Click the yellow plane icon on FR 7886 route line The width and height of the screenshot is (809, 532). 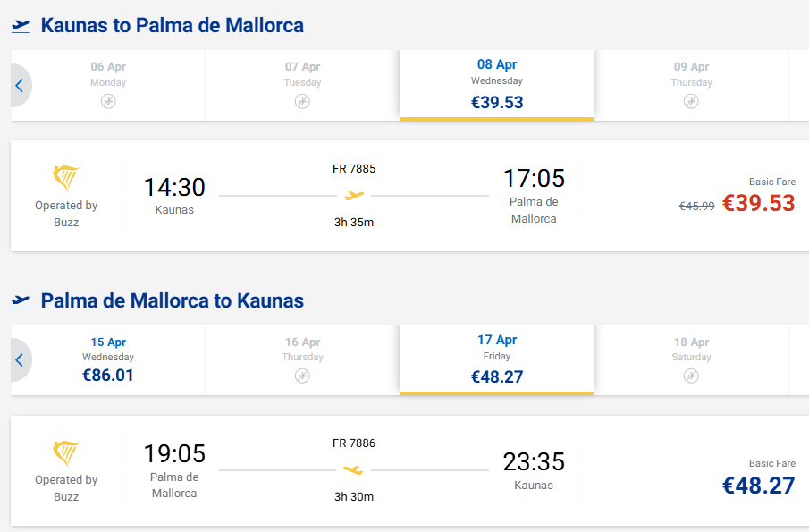pos(354,469)
